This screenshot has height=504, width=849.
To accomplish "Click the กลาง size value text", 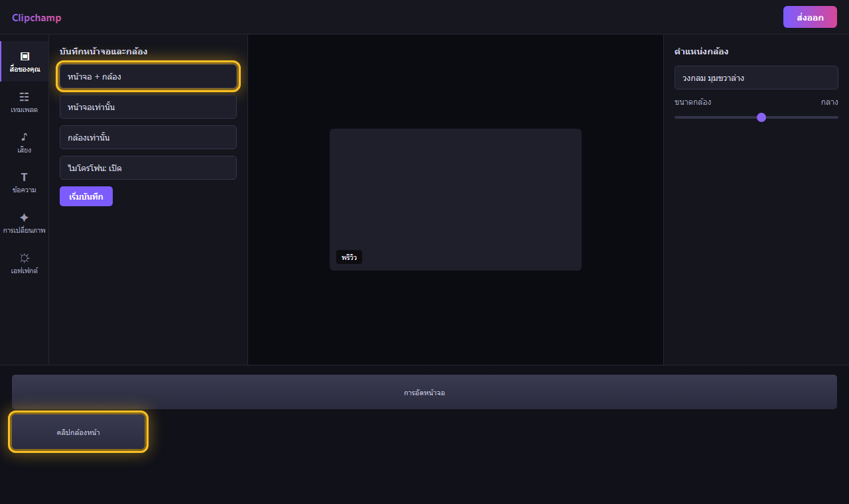I will point(829,102).
